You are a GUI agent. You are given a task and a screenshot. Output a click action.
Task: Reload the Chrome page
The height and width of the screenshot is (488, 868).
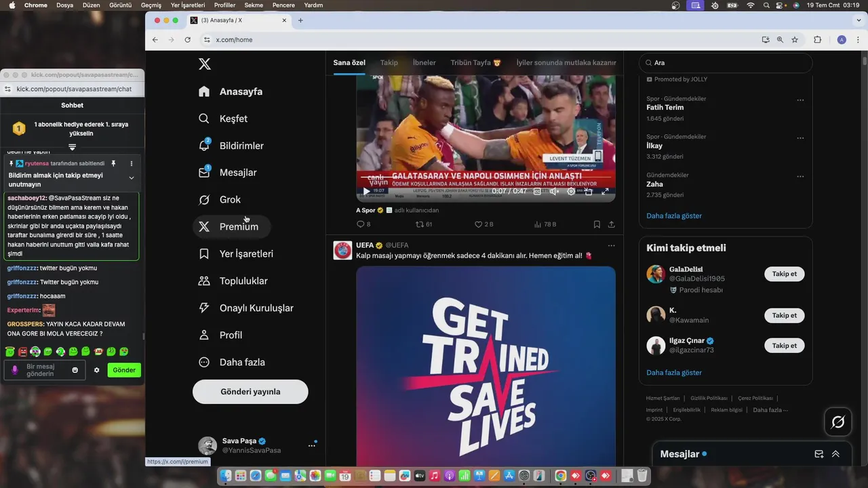188,40
